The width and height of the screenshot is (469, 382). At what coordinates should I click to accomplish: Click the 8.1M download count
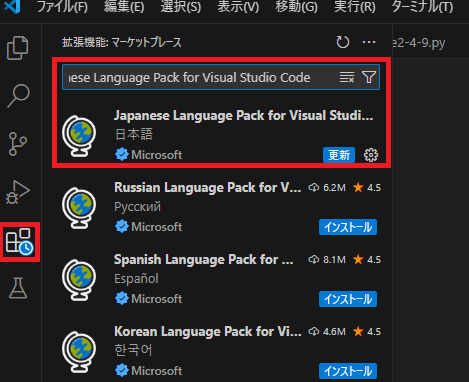pos(327,260)
